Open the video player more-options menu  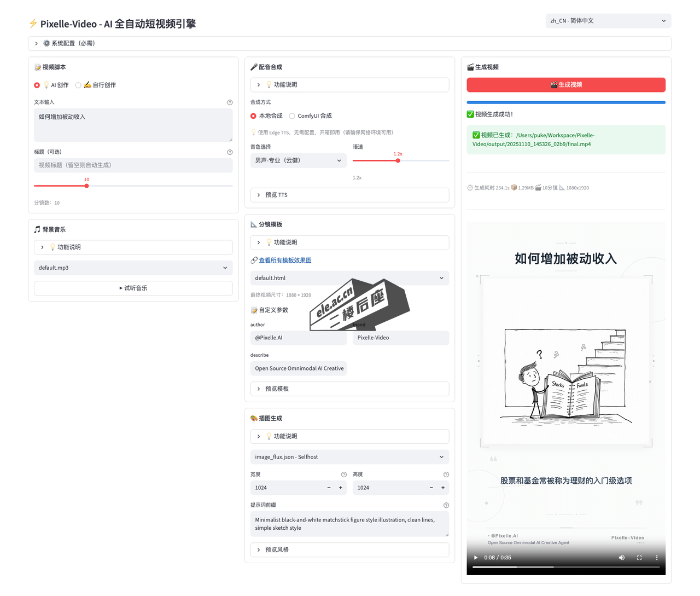[657, 558]
